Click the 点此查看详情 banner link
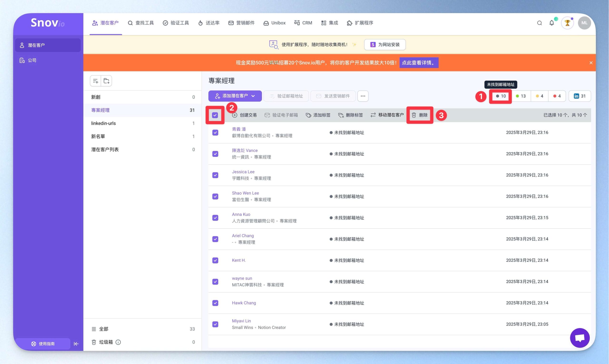The height and width of the screenshot is (364, 609). [419, 62]
